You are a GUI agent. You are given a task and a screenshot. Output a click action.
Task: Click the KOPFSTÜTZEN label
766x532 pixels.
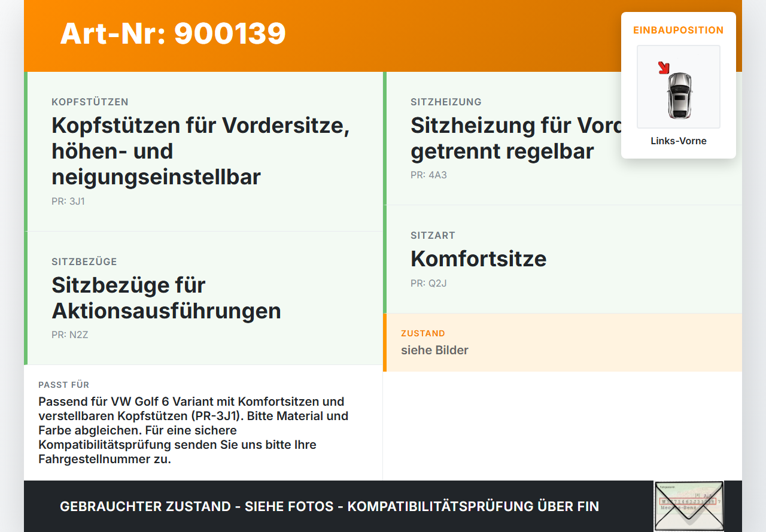pyautogui.click(x=90, y=102)
